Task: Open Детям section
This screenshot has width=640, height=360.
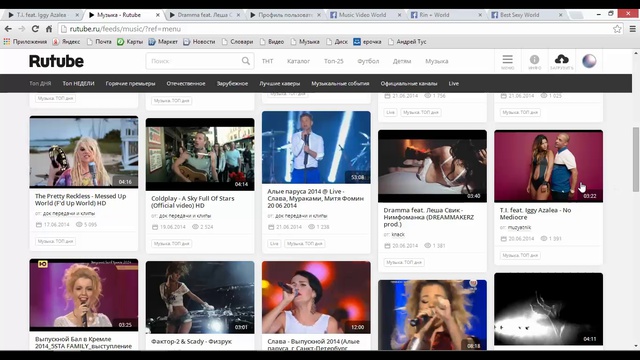Action: click(402, 61)
